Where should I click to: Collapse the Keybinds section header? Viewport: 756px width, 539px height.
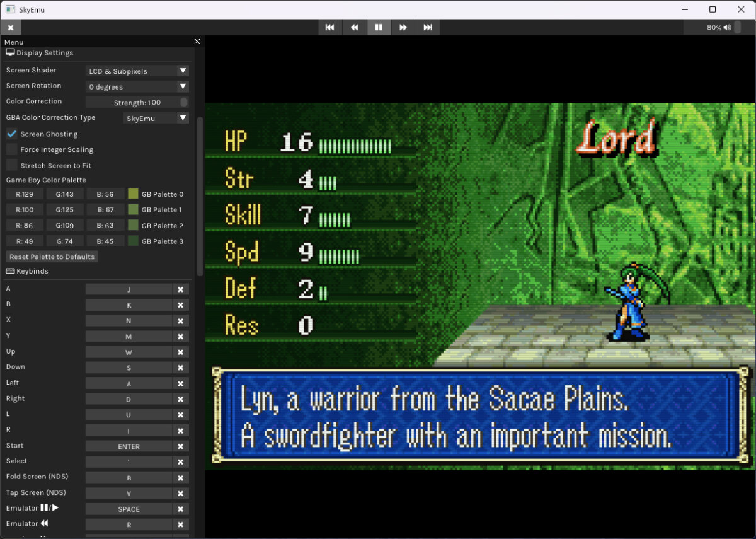coord(27,271)
